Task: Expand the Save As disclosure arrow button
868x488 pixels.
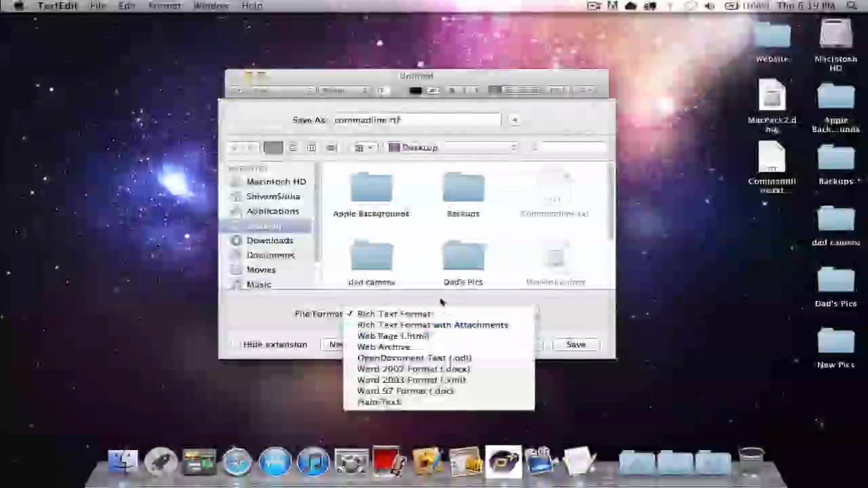Action: click(x=515, y=120)
